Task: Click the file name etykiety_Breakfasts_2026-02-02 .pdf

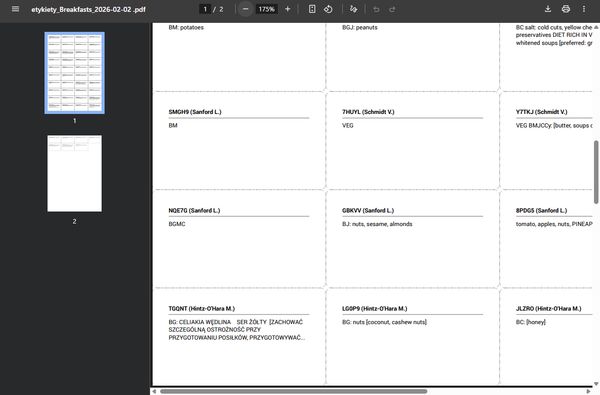Action: [x=88, y=9]
